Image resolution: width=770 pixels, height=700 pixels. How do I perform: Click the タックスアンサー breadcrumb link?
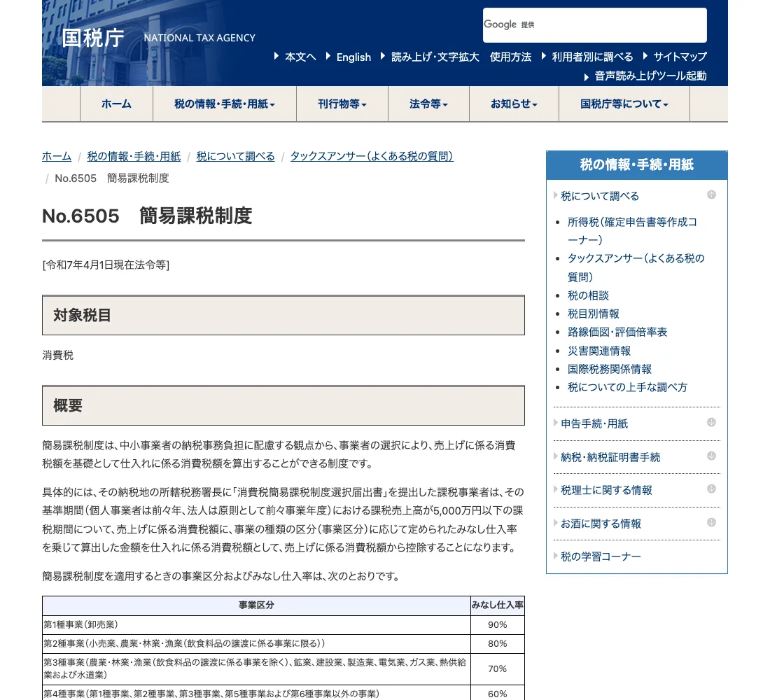371,156
